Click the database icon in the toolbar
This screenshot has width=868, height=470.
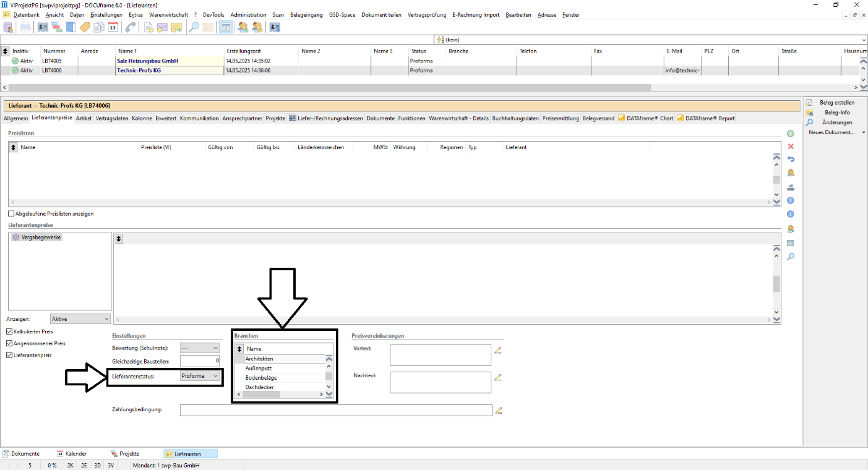pos(8,27)
